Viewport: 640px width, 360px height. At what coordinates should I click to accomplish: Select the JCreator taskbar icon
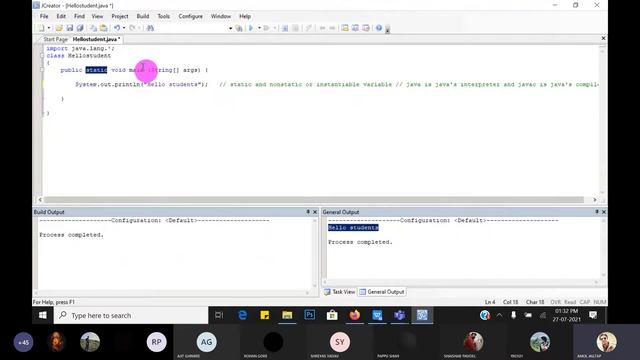click(422, 315)
